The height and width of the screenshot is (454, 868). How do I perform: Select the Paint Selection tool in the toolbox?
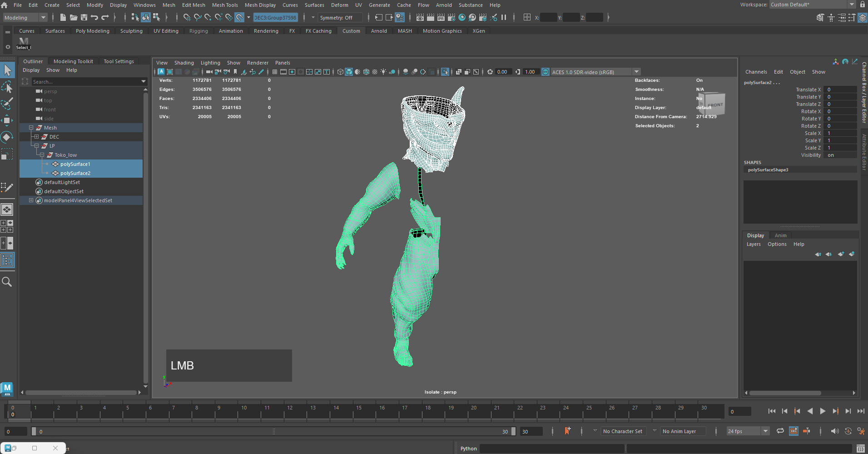pos(7,104)
